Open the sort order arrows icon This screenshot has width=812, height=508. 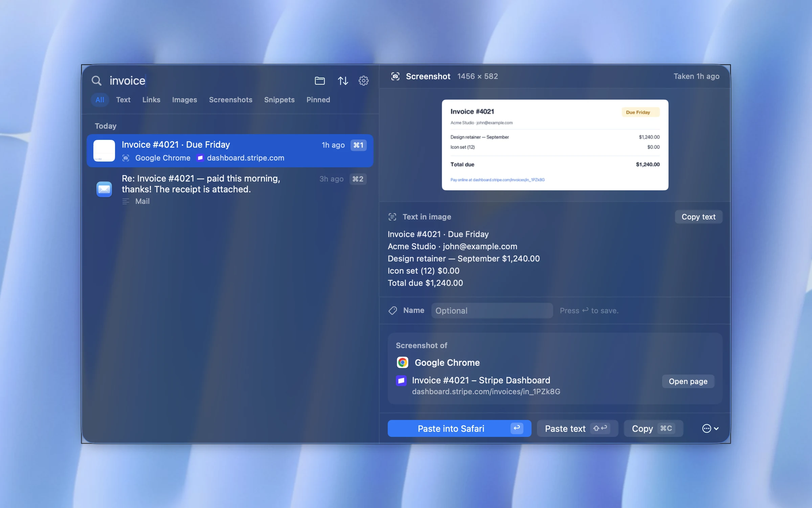(x=343, y=81)
